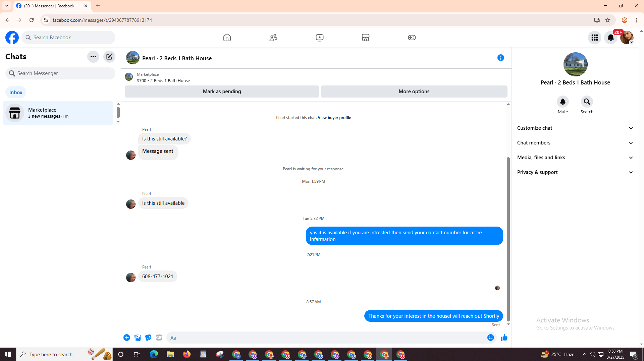644x361 pixels.
Task: Toggle the conversation information icon
Action: point(501,58)
